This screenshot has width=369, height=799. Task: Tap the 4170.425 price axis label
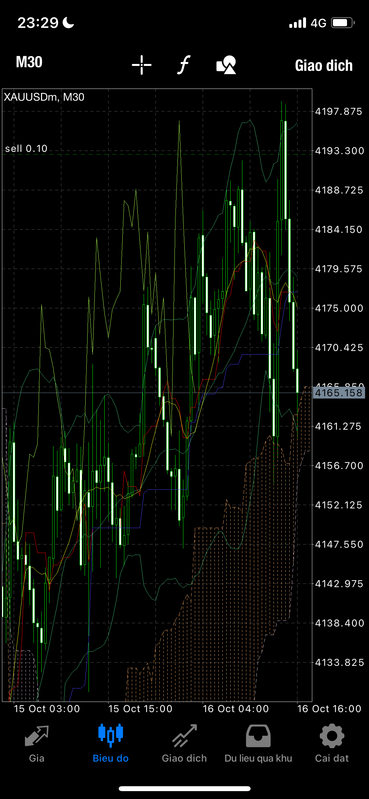338,348
